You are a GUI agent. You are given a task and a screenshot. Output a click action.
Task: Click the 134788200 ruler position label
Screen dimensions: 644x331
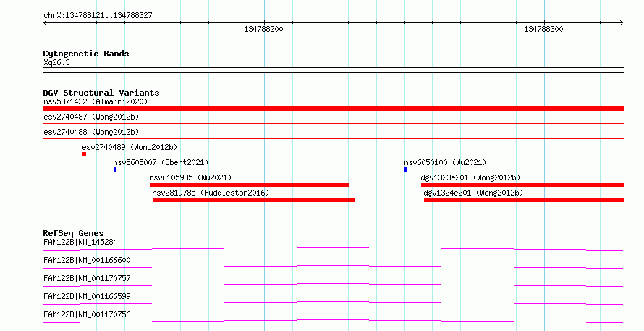263,29
